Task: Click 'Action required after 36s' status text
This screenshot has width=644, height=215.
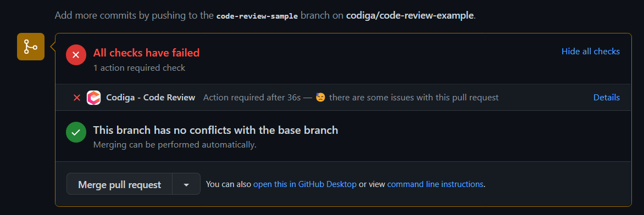Action: [x=252, y=98]
